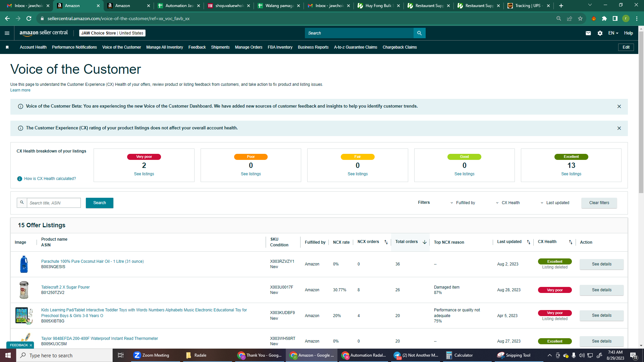This screenshot has height=362, width=644.
Task: Click the header Search input field
Action: [x=359, y=33]
